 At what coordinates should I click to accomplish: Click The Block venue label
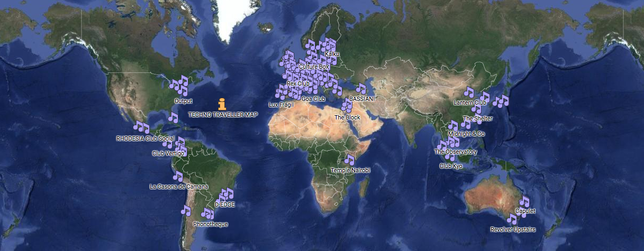(x=347, y=117)
